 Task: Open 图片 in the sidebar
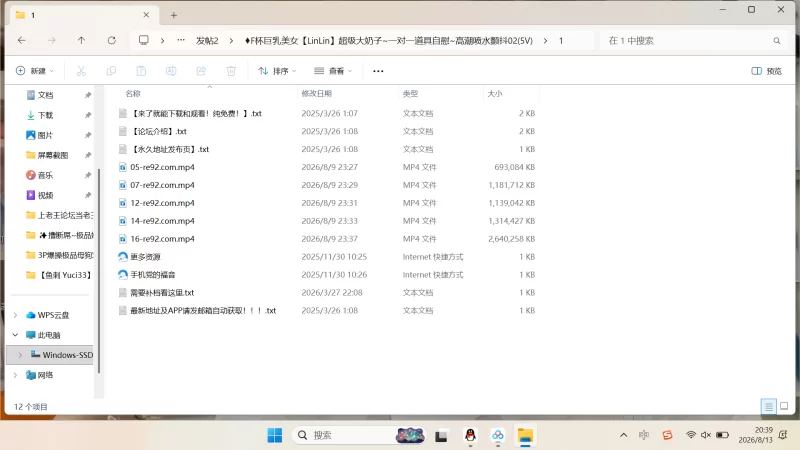coord(45,135)
